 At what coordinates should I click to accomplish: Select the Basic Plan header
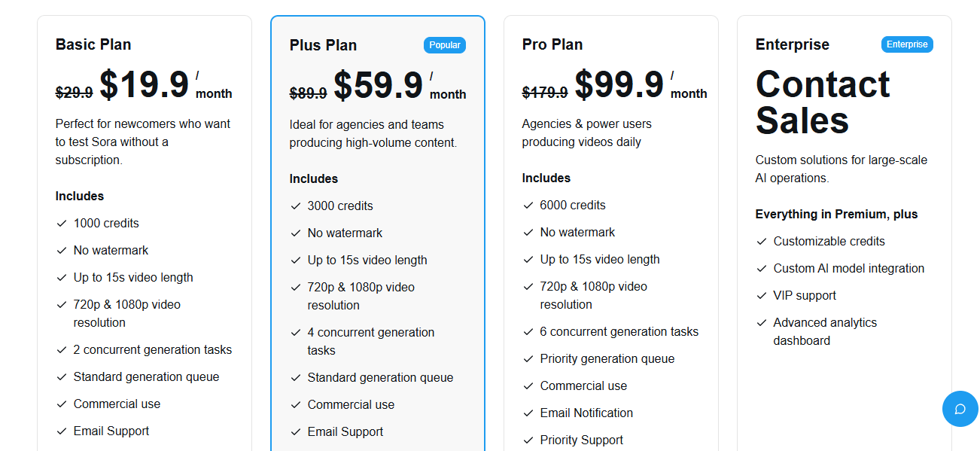93,44
